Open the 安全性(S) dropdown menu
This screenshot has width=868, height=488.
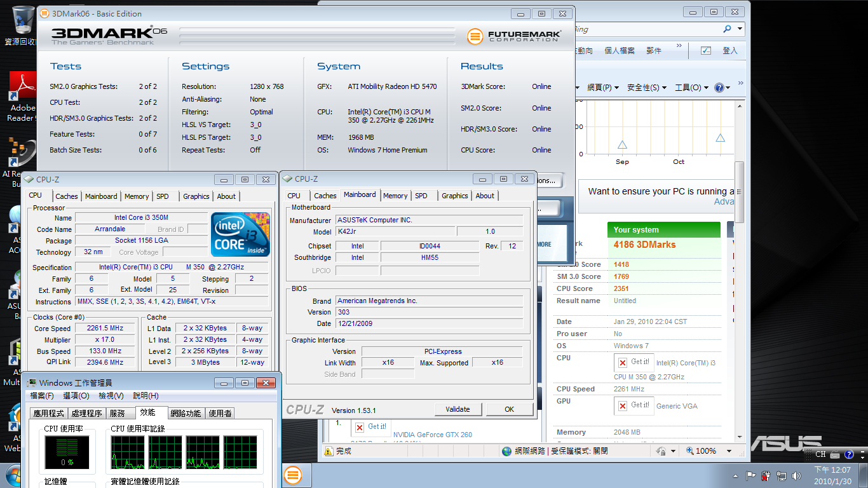(647, 88)
